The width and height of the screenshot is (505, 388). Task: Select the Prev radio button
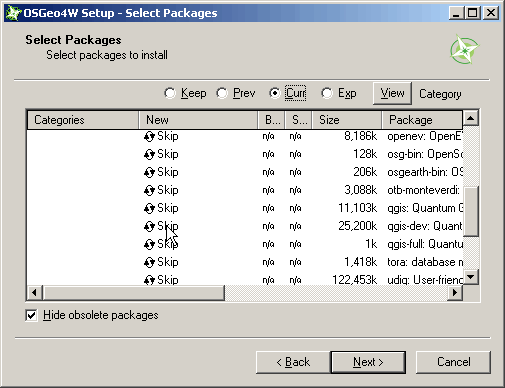point(222,93)
